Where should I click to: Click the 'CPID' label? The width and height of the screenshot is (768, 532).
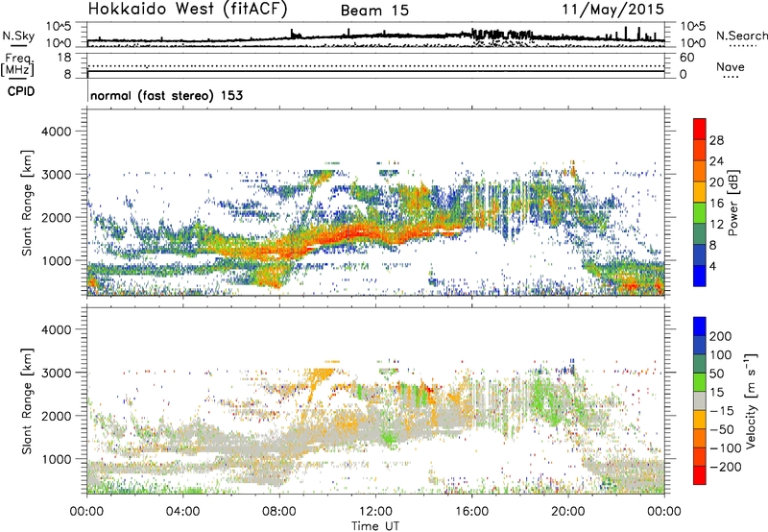(x=21, y=91)
